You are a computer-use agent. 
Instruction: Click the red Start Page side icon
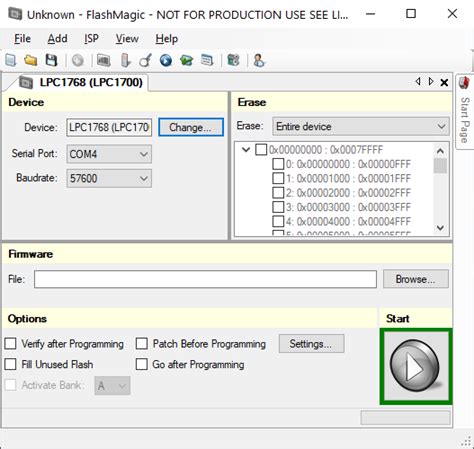click(x=464, y=83)
